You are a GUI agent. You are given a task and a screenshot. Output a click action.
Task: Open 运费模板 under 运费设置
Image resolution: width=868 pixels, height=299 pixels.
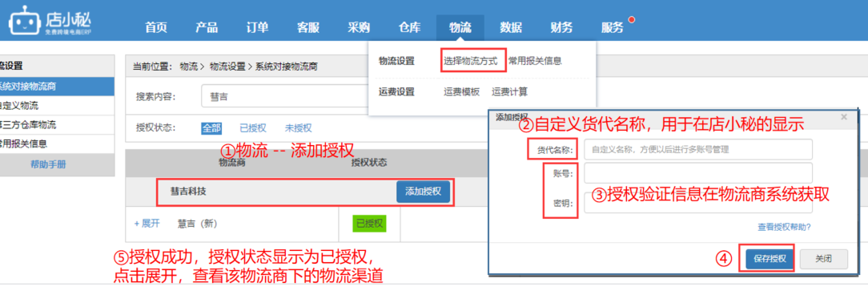pos(462,92)
